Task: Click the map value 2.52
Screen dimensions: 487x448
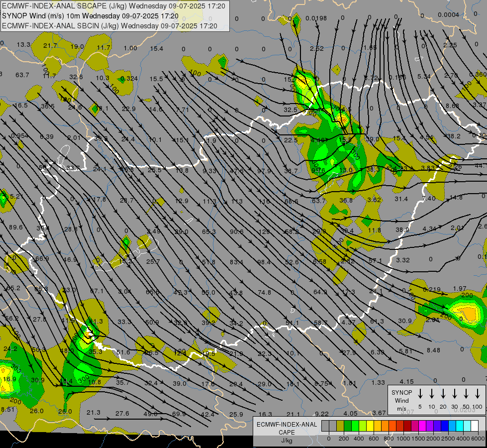Action: pos(317,48)
